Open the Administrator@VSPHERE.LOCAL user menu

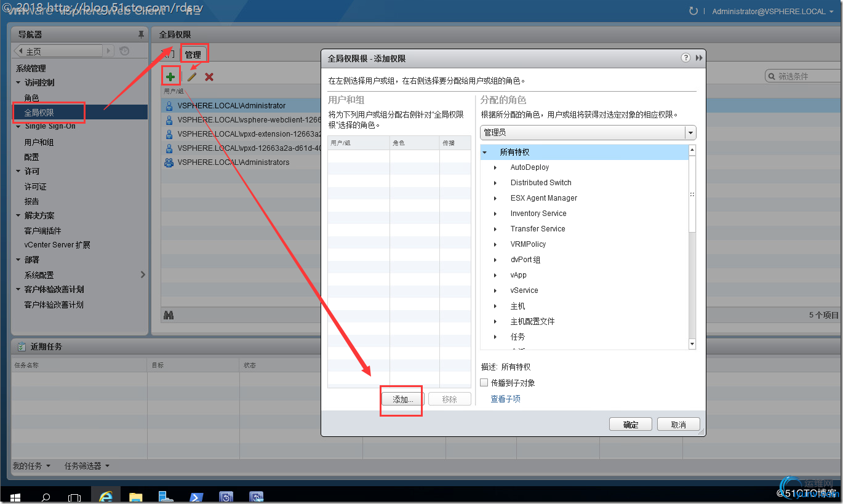click(x=772, y=11)
